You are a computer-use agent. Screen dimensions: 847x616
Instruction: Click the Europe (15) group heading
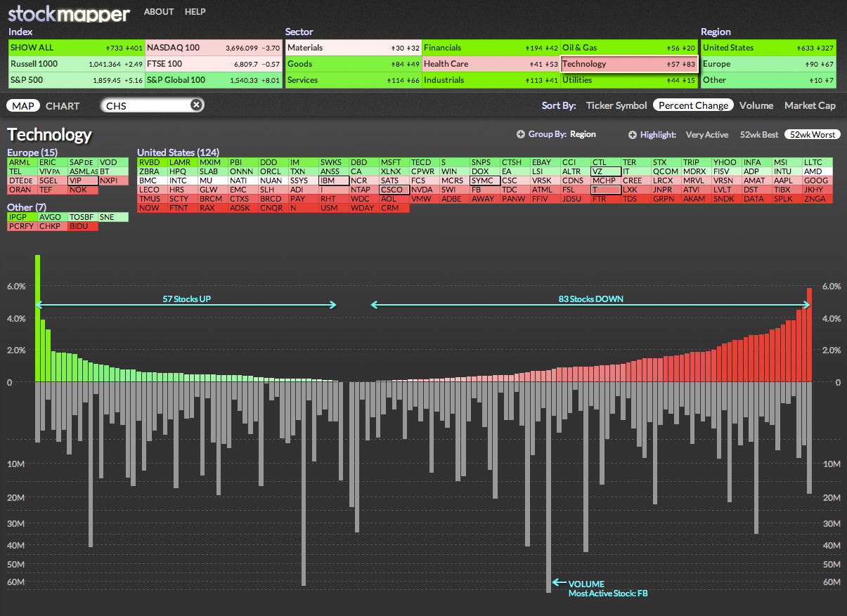[x=32, y=152]
